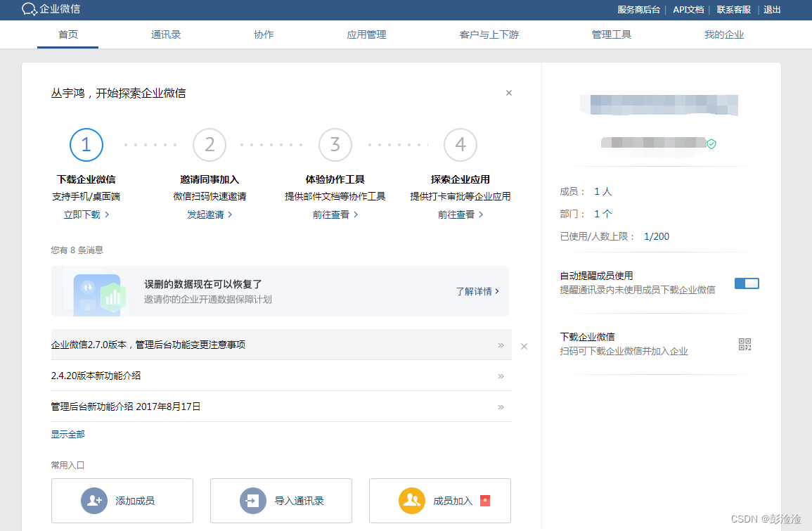
Task: Click the 添加成员 person-plus icon
Action: tap(94, 501)
